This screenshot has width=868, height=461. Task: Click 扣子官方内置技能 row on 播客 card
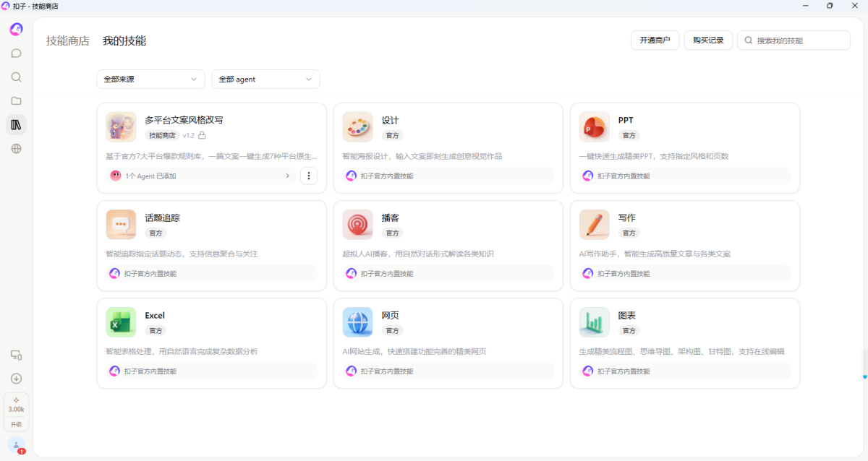pyautogui.click(x=448, y=273)
